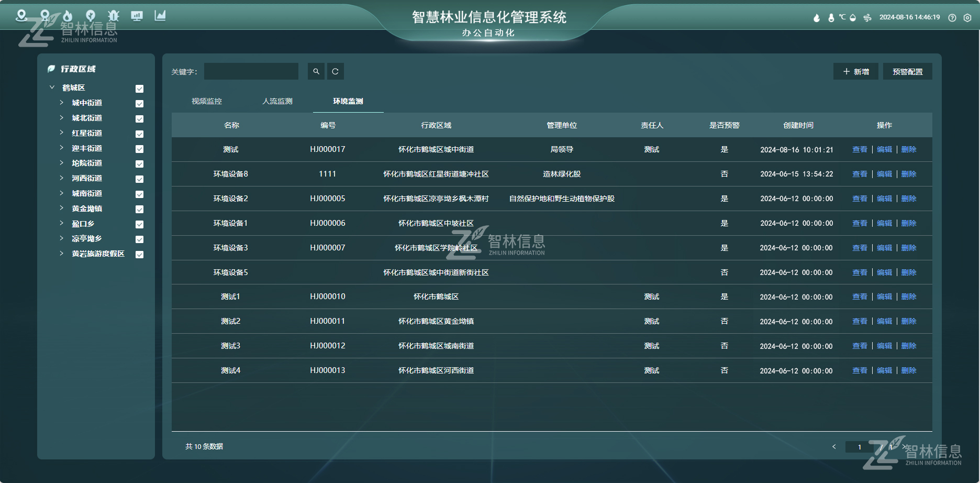
Task: Delete the 测试4 row
Action: click(909, 370)
